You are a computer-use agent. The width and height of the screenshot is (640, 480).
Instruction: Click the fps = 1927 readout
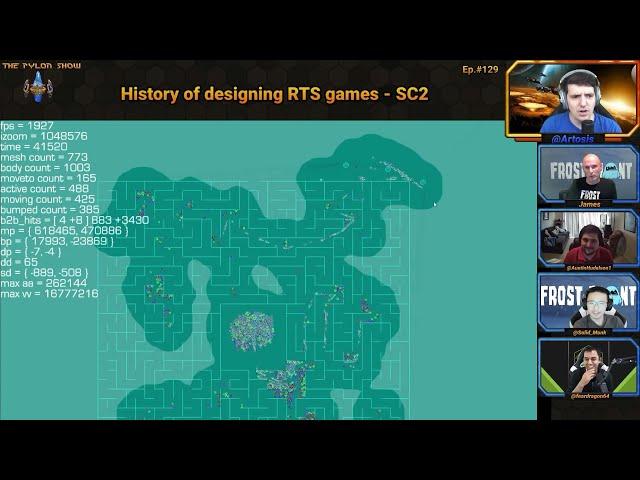(27, 126)
